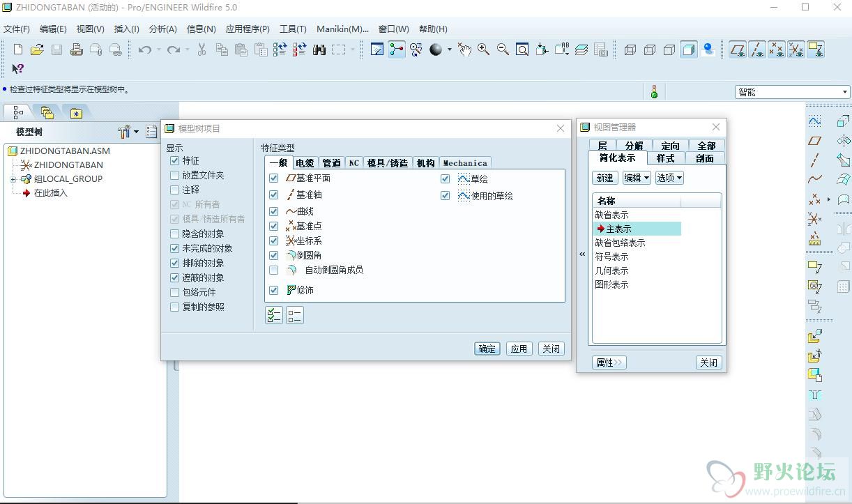Viewport: 852px width, 504px height.
Task: Select 缺省包络表示 in the view manager list
Action: pyautogui.click(x=620, y=243)
